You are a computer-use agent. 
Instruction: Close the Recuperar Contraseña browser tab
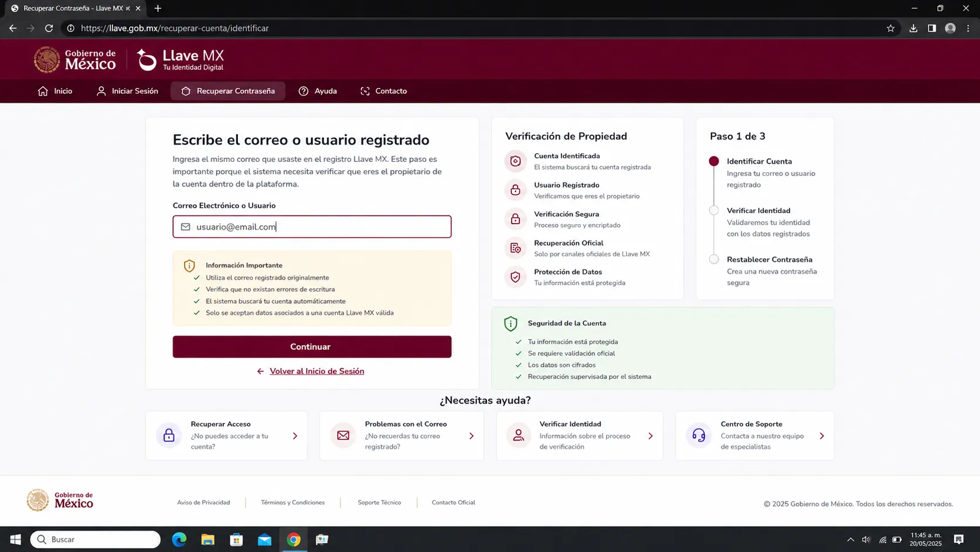(138, 8)
